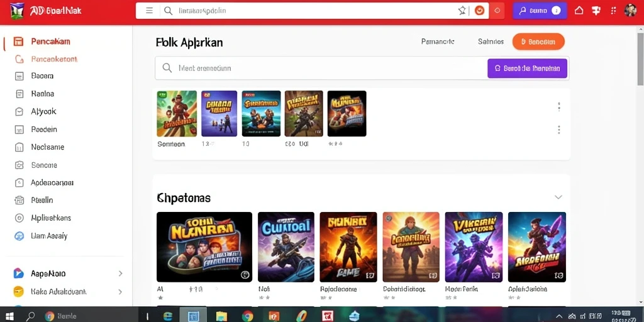This screenshot has width=644, height=322.
Task: Open the upper three-dots menu in the apps row
Action: [558, 107]
